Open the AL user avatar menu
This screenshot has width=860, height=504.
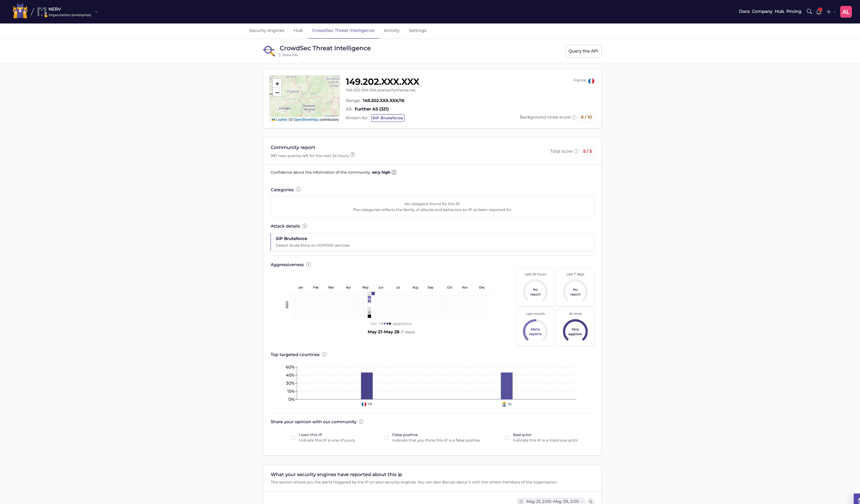(846, 12)
